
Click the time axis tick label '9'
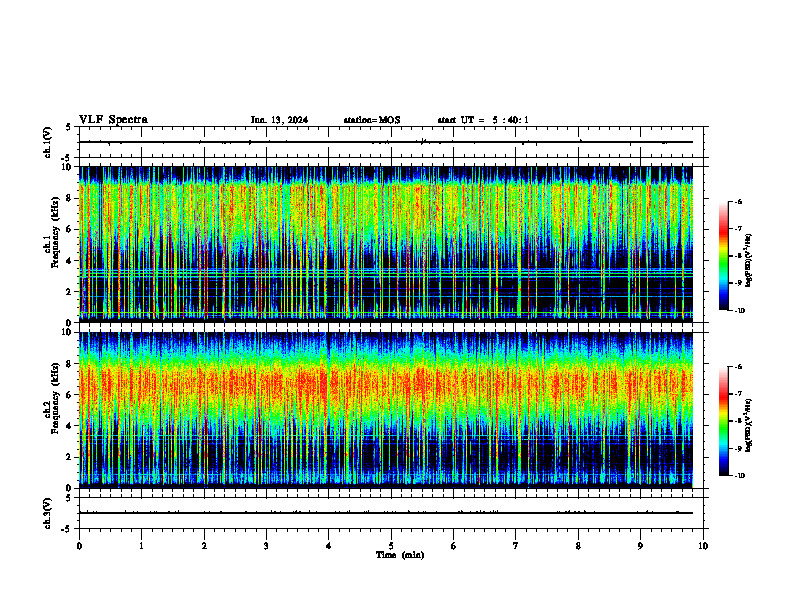(x=640, y=546)
